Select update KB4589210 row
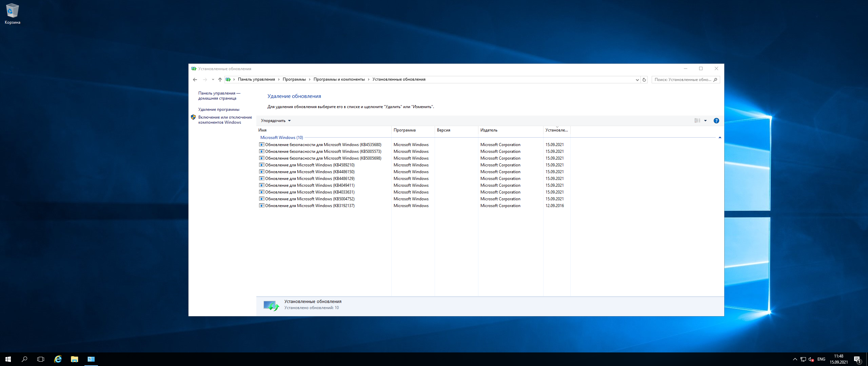This screenshot has width=868, height=366. (414, 165)
